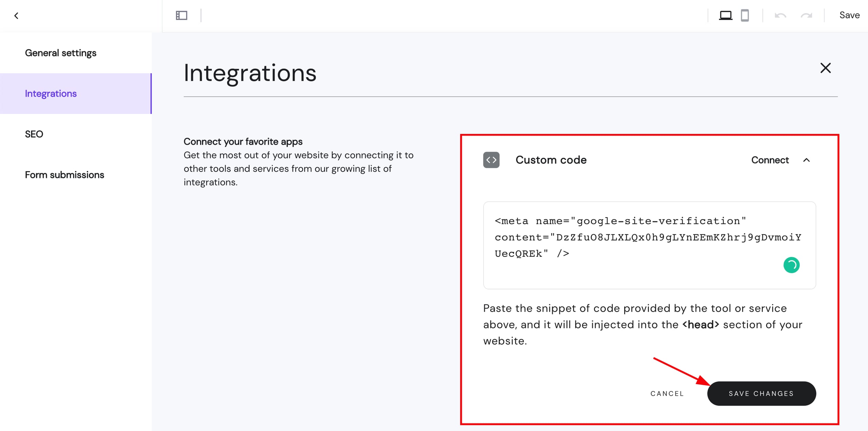The width and height of the screenshot is (868, 431).
Task: Open Form submissions
Action: pyautogui.click(x=64, y=175)
